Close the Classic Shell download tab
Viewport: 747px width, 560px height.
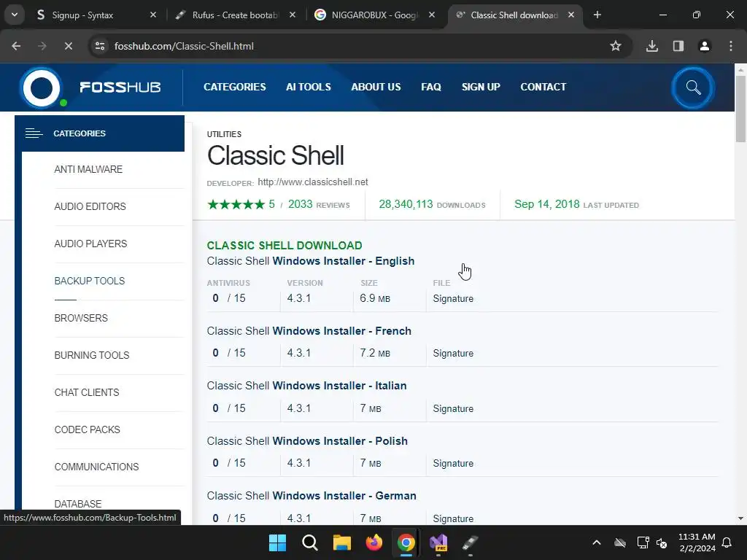571,15
